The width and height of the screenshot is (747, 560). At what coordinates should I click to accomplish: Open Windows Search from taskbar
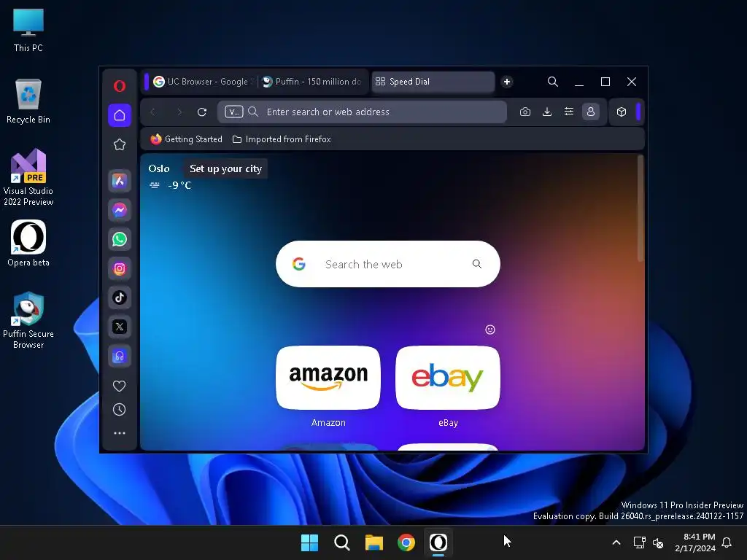click(342, 542)
